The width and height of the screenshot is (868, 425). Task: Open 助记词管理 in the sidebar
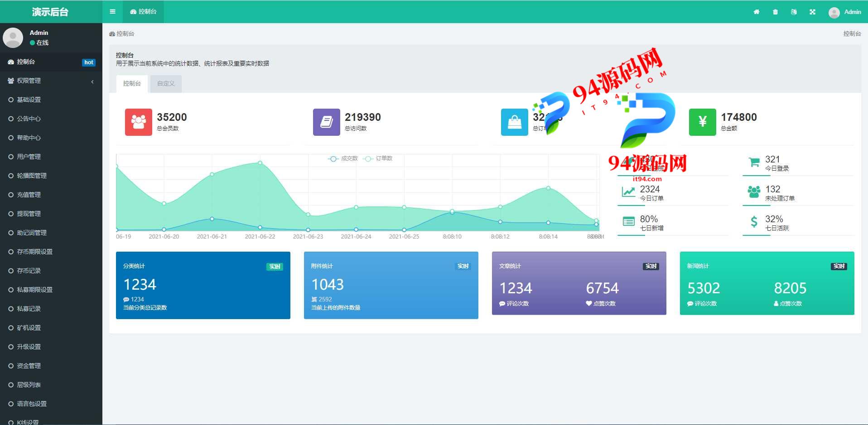[x=51, y=233]
